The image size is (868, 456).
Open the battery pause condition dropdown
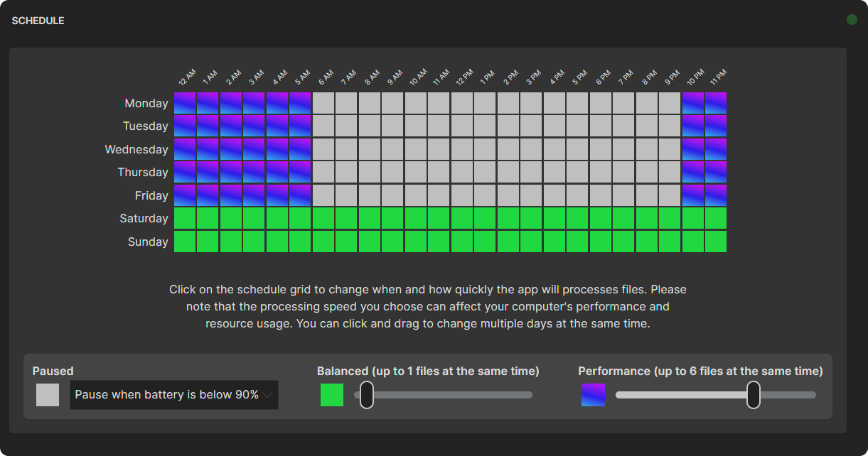coord(173,394)
